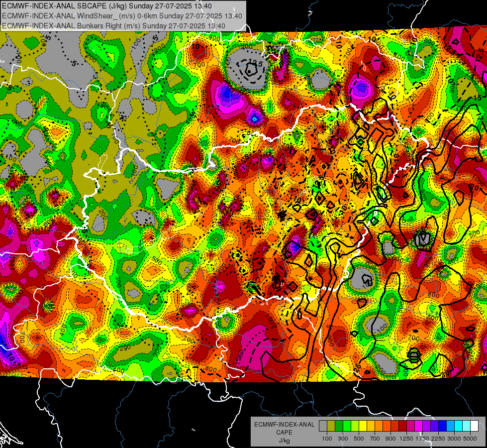This screenshot has width=487, height=448.
Task: Pick the cyan legend swatch after 3000
Action: pos(459,426)
